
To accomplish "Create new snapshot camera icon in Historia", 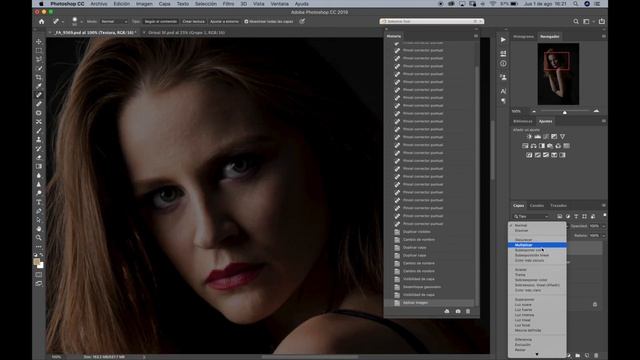I will point(458,311).
